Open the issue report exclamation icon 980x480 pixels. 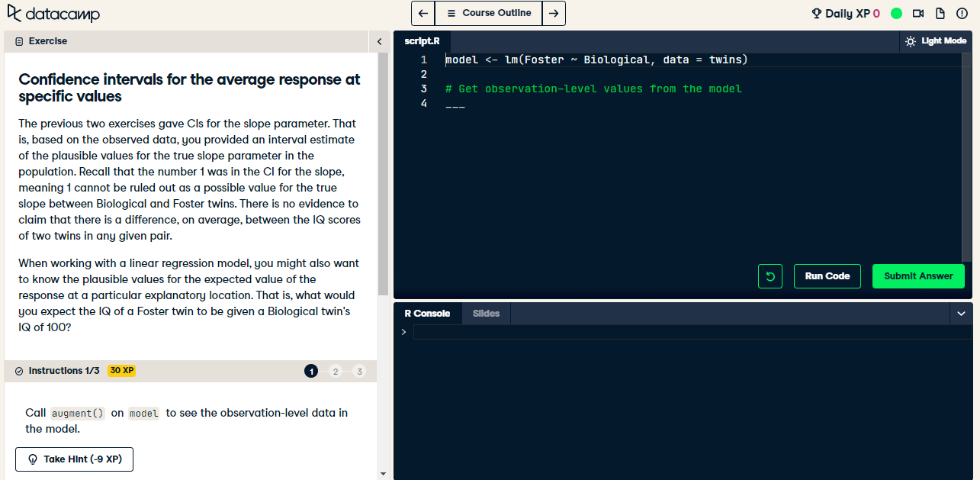click(x=962, y=13)
